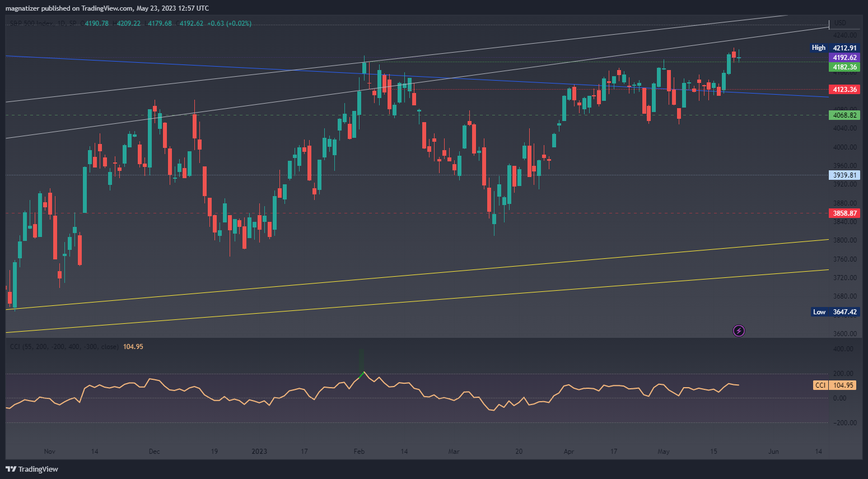
Task: Click the 'Feb' label on time axis
Action: (359, 452)
